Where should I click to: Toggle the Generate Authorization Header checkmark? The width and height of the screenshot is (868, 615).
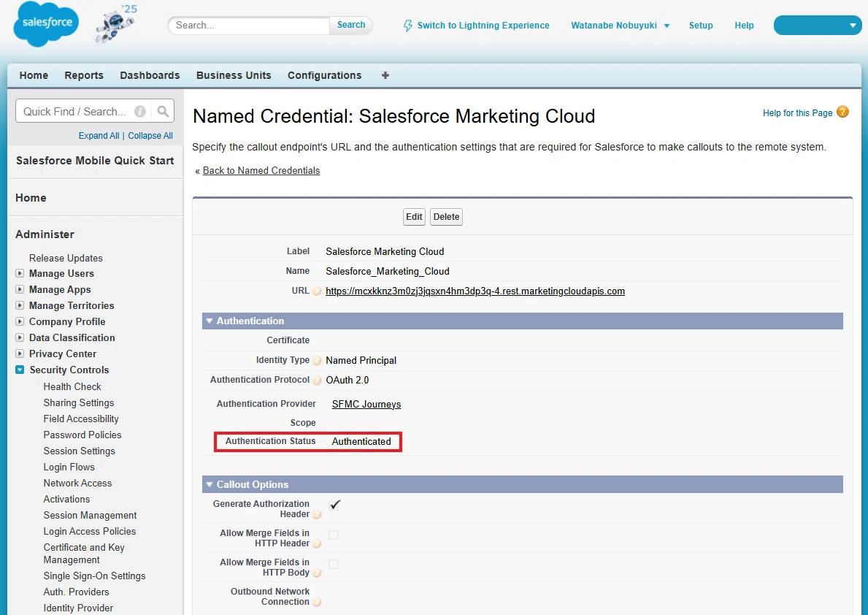[x=334, y=505]
